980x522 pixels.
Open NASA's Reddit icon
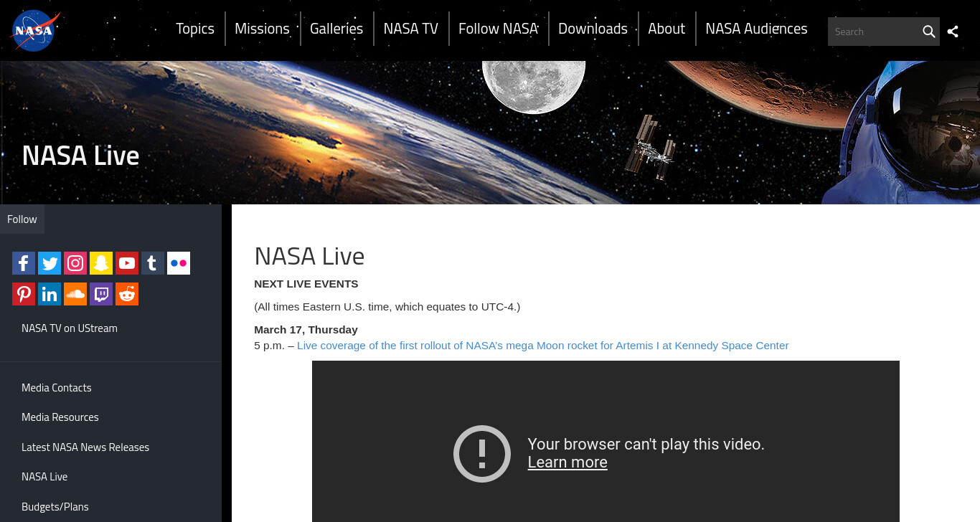point(127,294)
